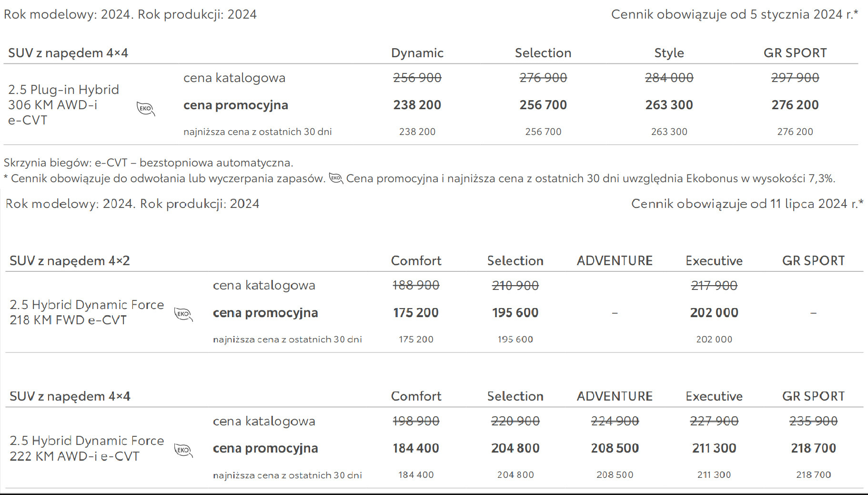Click the EKO icon next to 222 KM AWD-i
The width and height of the screenshot is (868, 495).
tap(183, 450)
